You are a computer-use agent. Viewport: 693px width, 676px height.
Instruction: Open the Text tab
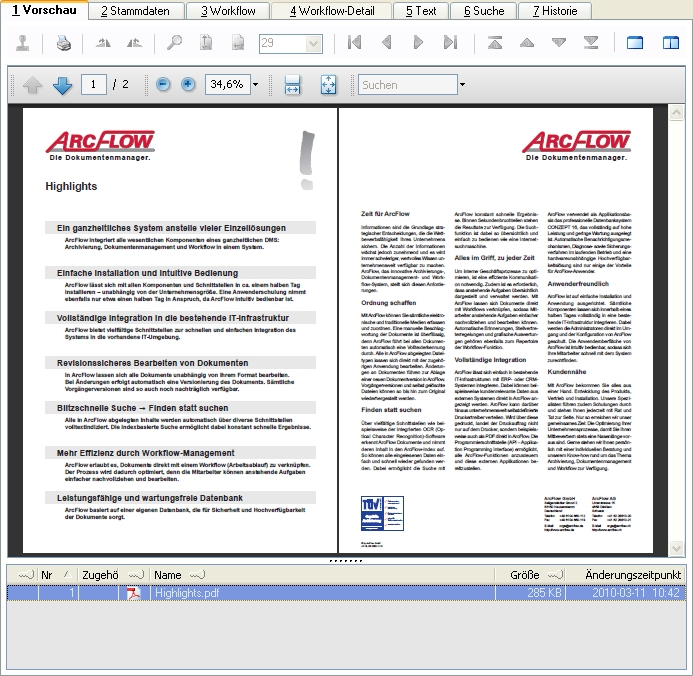click(x=421, y=11)
